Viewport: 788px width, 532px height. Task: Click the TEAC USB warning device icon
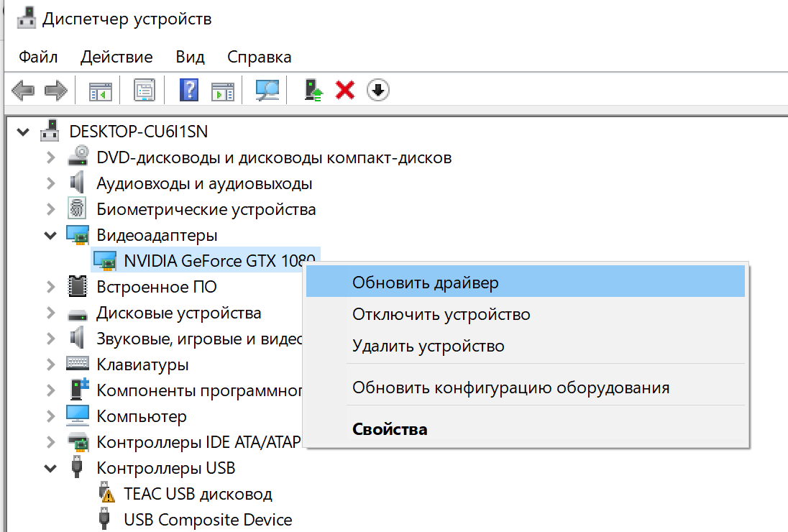click(x=106, y=492)
